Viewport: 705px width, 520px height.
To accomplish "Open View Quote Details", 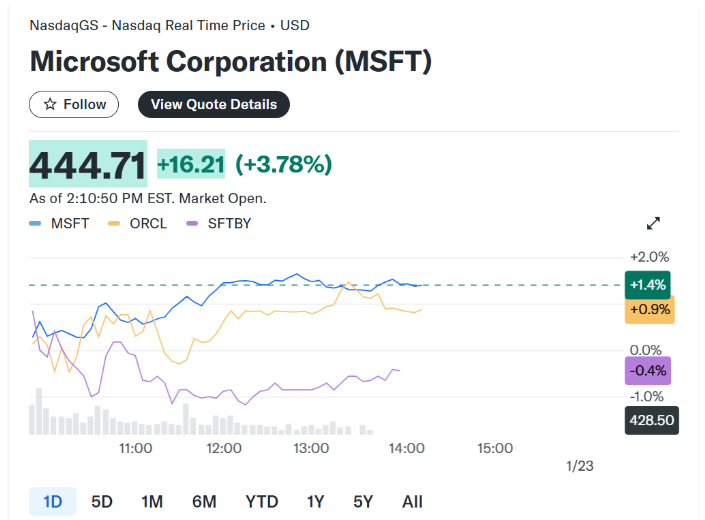I will 213,104.
